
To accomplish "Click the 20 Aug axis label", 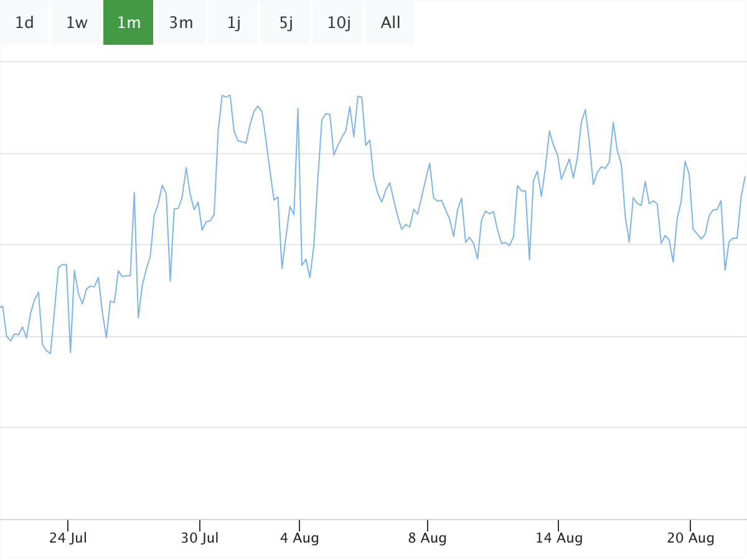I will (x=690, y=538).
